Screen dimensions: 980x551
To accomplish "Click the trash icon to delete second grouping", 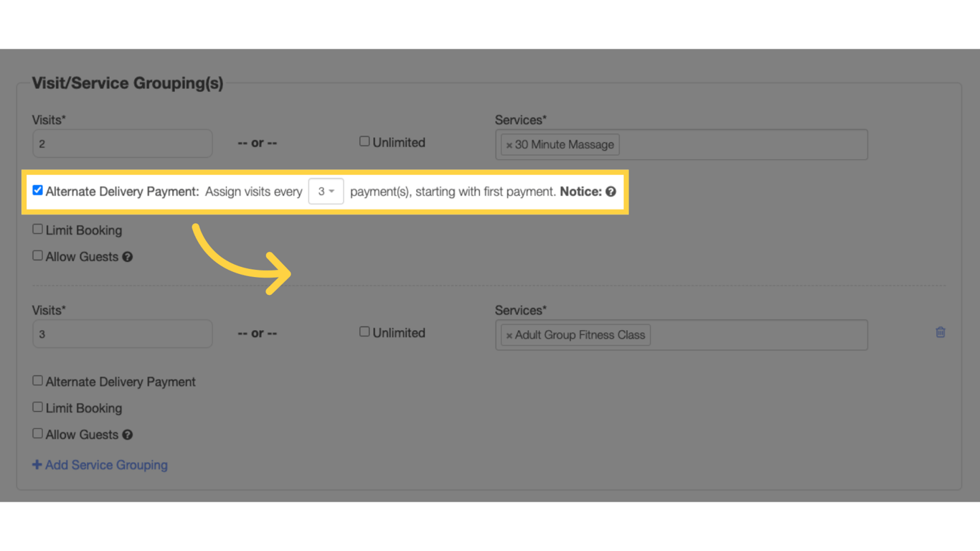I will (x=941, y=332).
